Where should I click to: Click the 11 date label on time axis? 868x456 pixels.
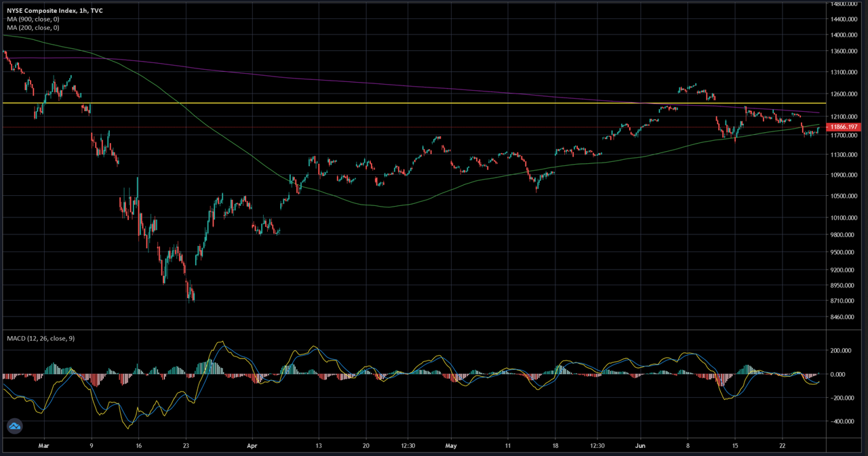click(508, 447)
